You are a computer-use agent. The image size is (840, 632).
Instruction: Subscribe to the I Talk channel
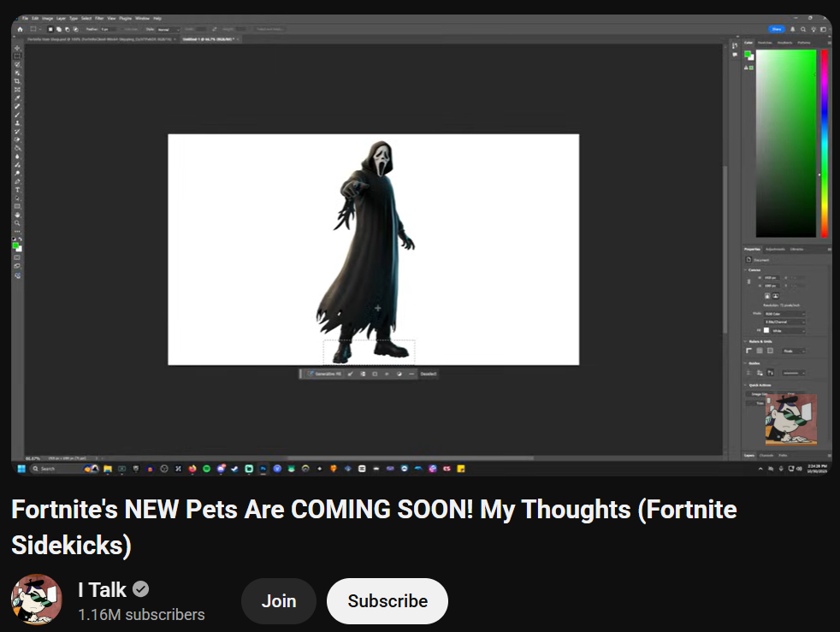point(387,601)
